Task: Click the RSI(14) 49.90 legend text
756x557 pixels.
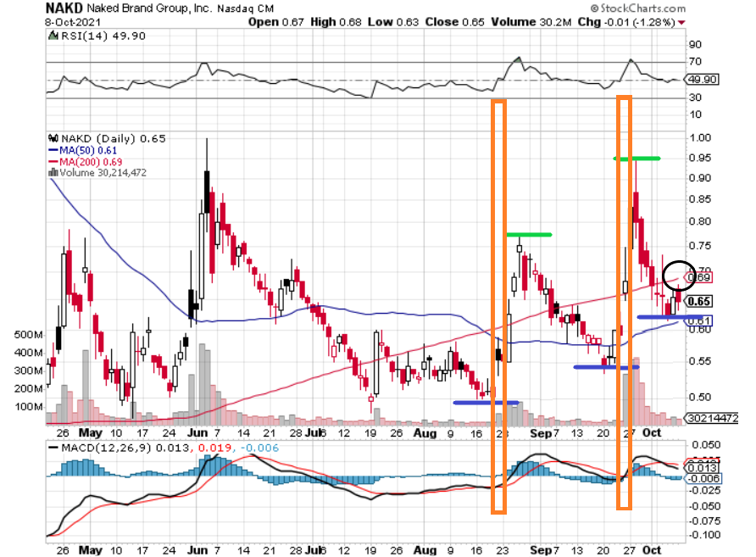Action: point(103,36)
